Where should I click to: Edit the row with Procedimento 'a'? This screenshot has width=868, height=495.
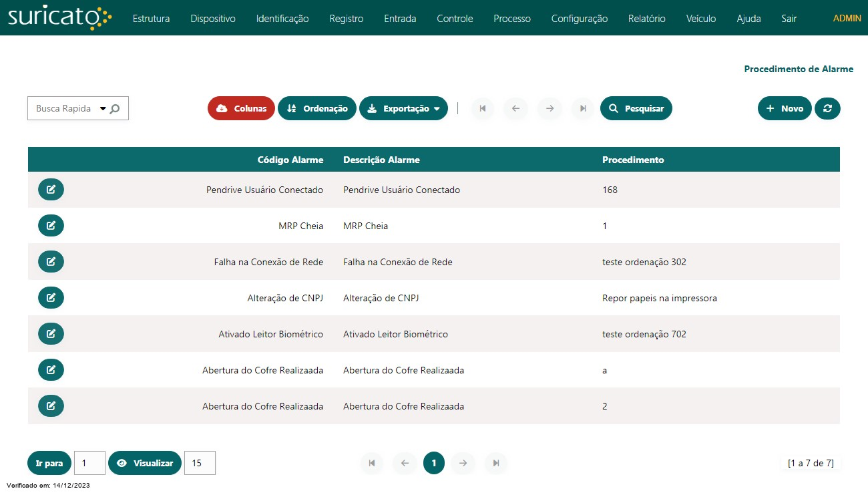[x=51, y=370]
